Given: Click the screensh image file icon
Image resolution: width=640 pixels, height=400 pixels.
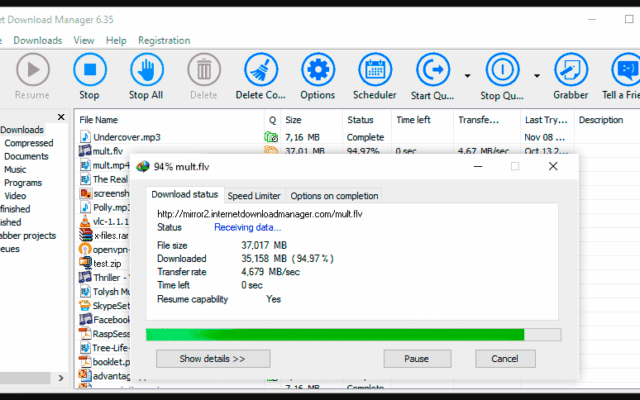Looking at the screenshot, I should (x=85, y=193).
